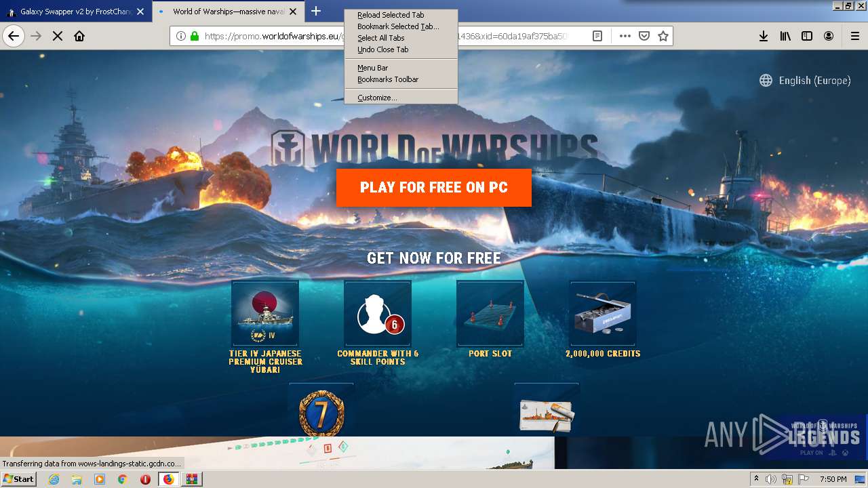
Task: Click the 2,000,000 credits reward image
Action: (x=603, y=313)
